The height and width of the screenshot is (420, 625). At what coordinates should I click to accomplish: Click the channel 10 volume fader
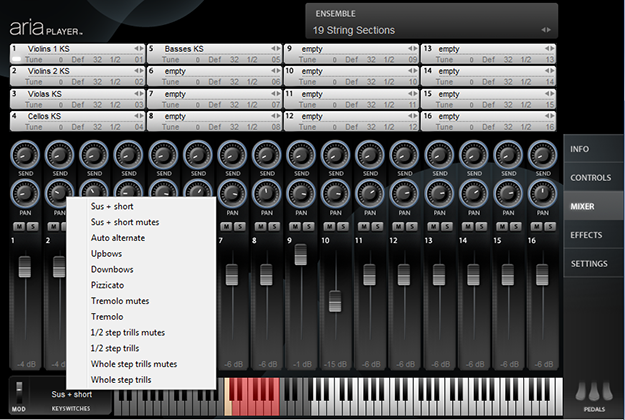(x=335, y=302)
